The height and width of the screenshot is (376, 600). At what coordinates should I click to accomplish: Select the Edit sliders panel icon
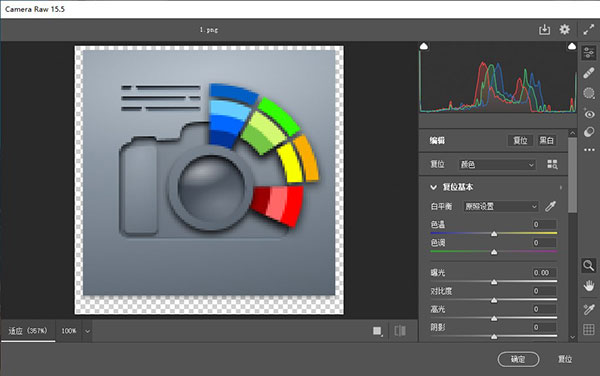coord(589,53)
